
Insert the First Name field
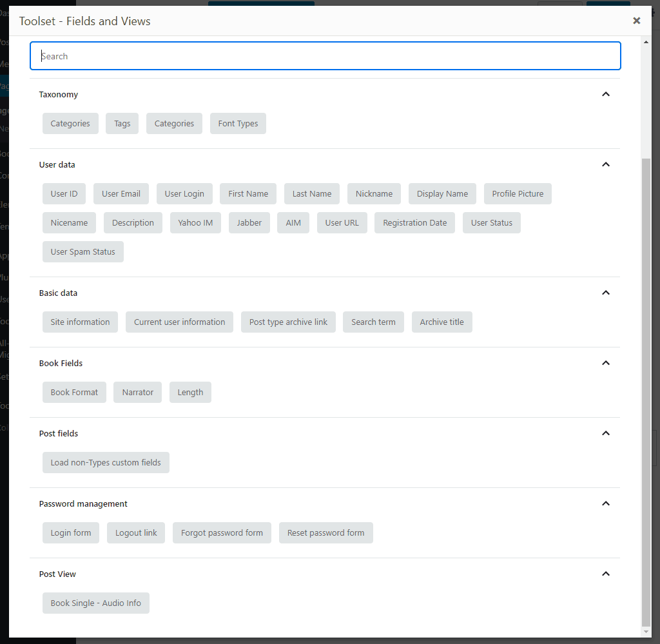click(247, 193)
